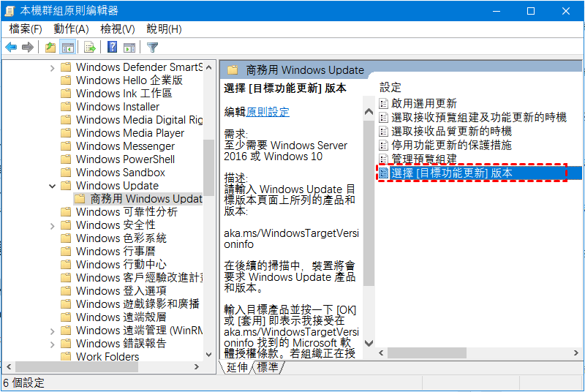Open the 檔案(F) menu
The image size is (585, 392).
pyautogui.click(x=26, y=29)
